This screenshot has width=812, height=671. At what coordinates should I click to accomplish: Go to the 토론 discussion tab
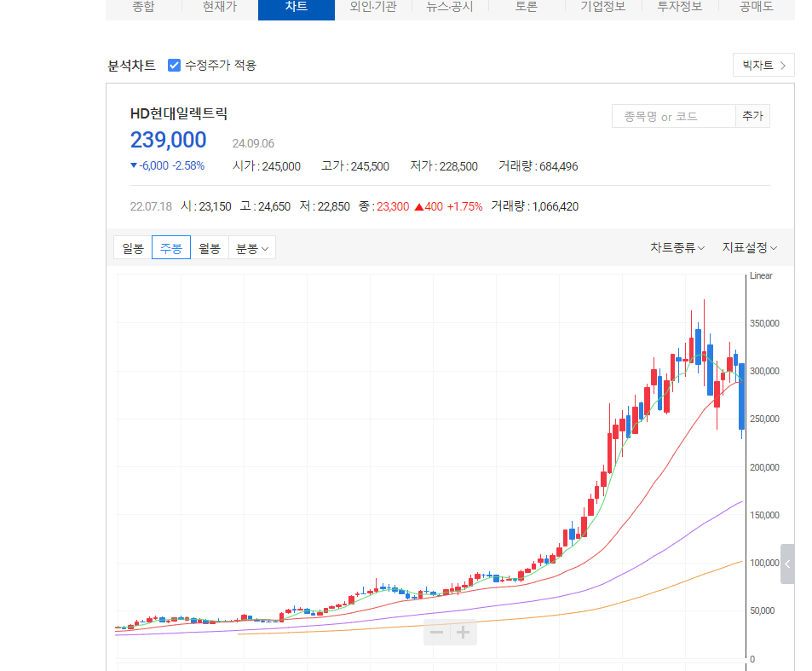click(x=526, y=7)
